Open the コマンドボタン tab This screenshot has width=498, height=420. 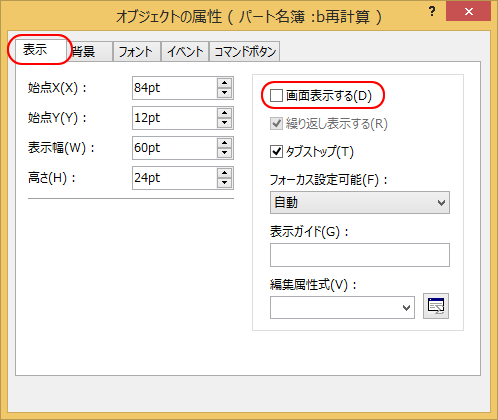(x=245, y=52)
